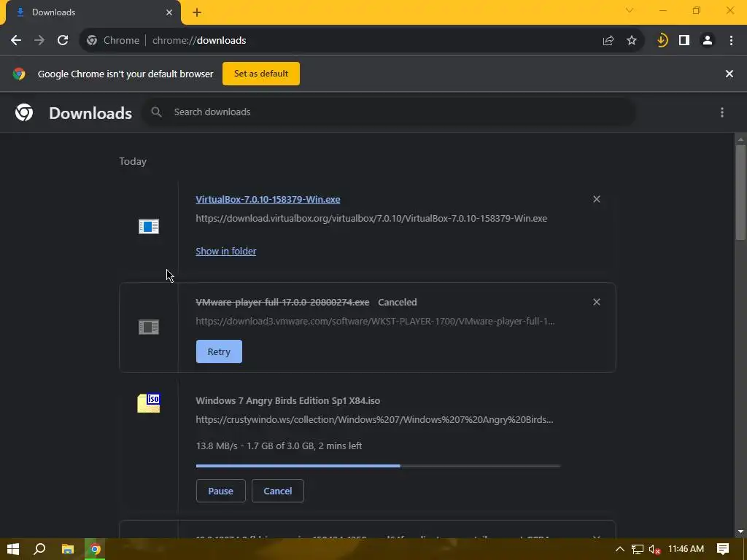The width and height of the screenshot is (747, 560).
Task: Click the search magnifier icon
Action: click(156, 112)
